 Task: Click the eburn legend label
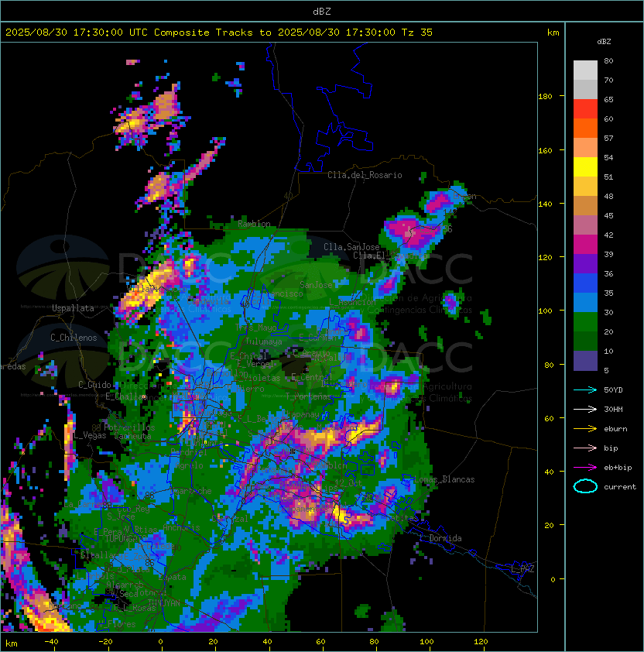click(615, 429)
